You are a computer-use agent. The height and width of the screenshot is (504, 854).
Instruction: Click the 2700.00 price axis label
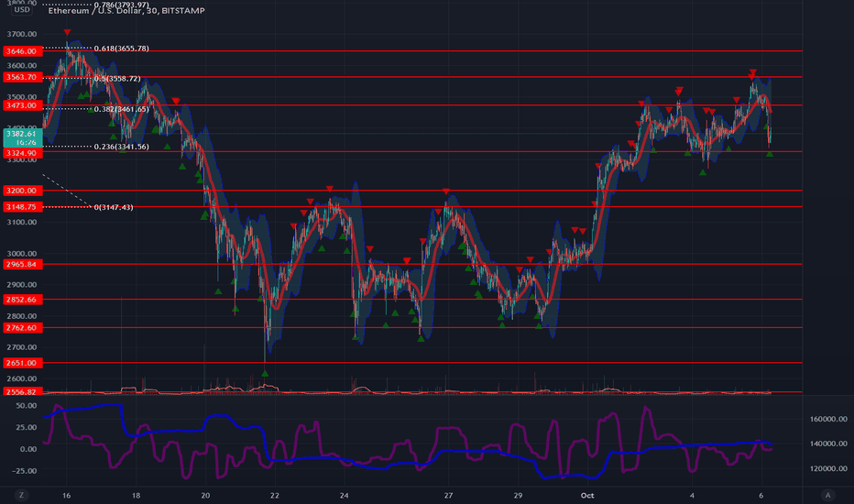pyautogui.click(x=22, y=347)
